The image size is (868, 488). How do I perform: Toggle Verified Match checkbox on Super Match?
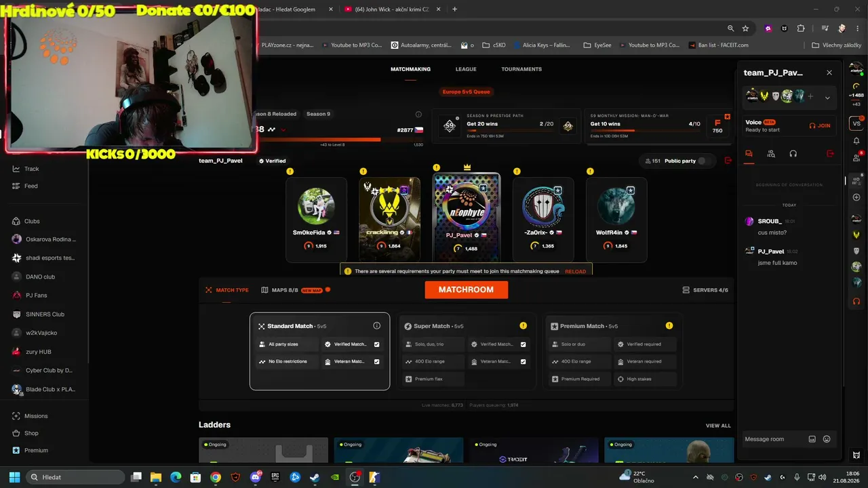click(x=524, y=344)
